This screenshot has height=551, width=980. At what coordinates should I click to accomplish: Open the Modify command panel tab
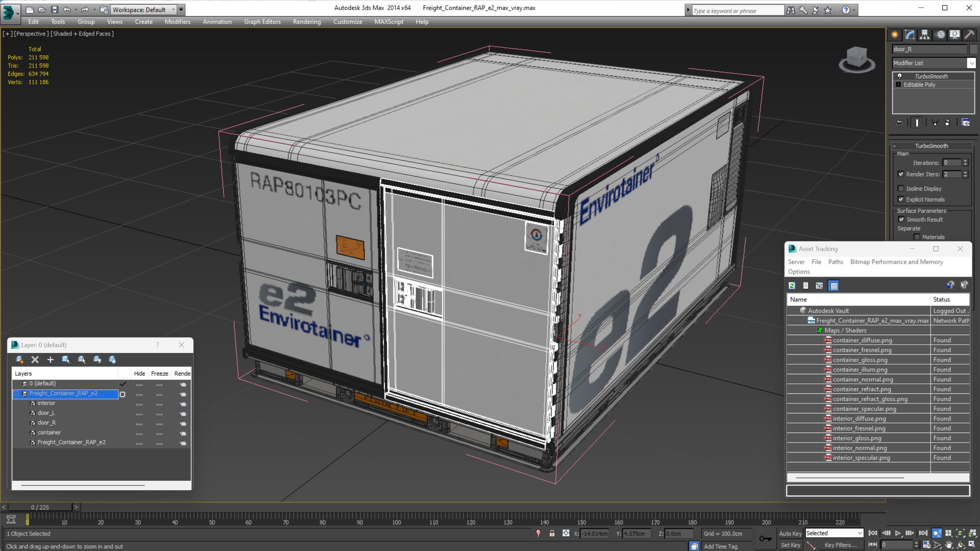910,35
